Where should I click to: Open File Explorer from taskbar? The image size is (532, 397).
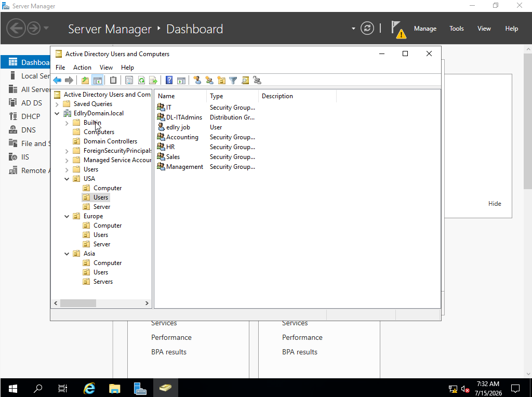click(x=115, y=388)
